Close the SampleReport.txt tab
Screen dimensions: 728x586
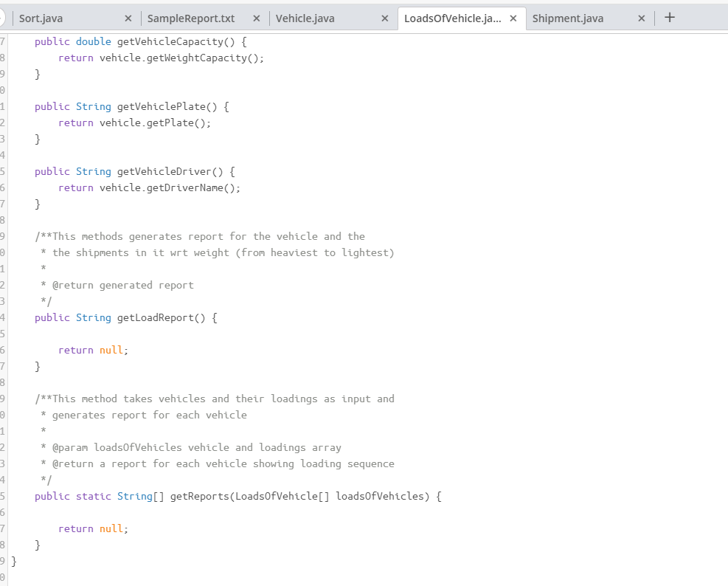click(x=255, y=17)
